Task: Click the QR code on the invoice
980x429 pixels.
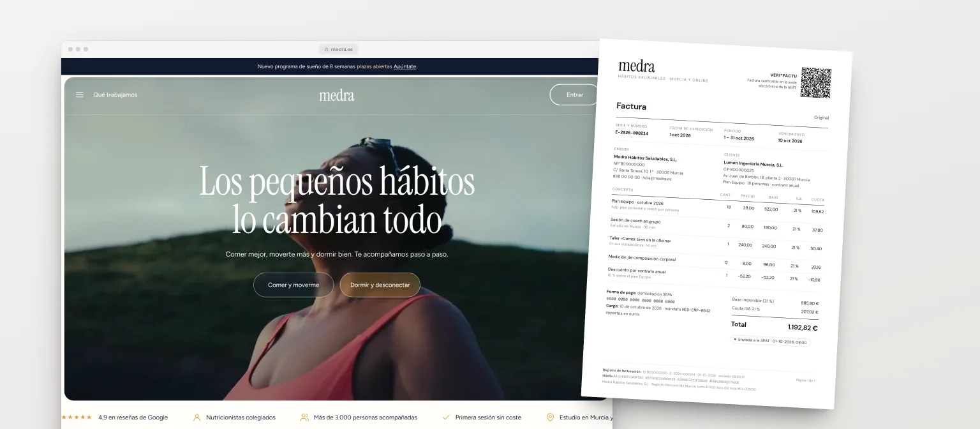Action: (x=816, y=83)
